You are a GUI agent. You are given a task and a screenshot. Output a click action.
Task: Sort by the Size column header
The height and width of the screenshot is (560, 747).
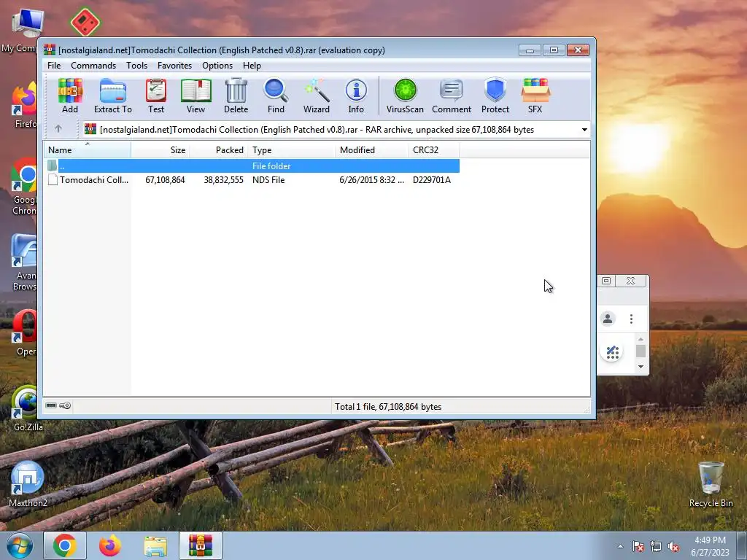pyautogui.click(x=160, y=150)
